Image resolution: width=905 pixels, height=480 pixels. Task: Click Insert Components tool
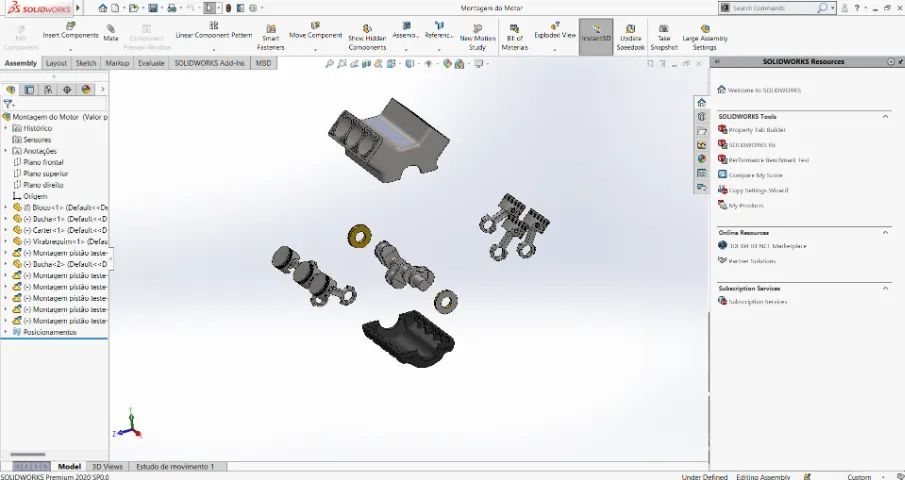tap(70, 31)
